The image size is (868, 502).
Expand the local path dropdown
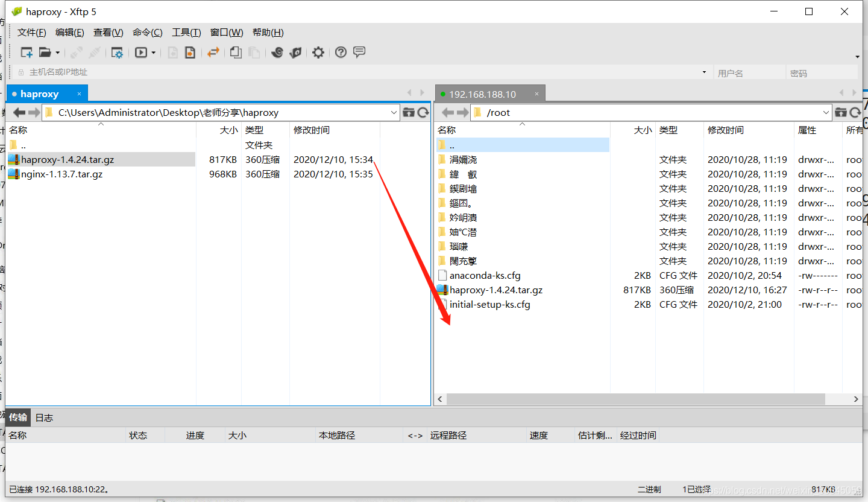[x=394, y=112]
